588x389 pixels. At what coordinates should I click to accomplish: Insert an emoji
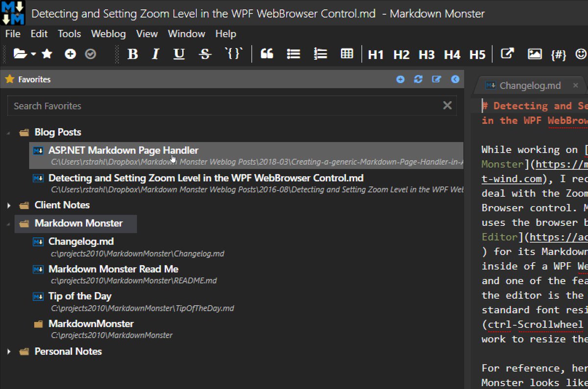coord(581,54)
